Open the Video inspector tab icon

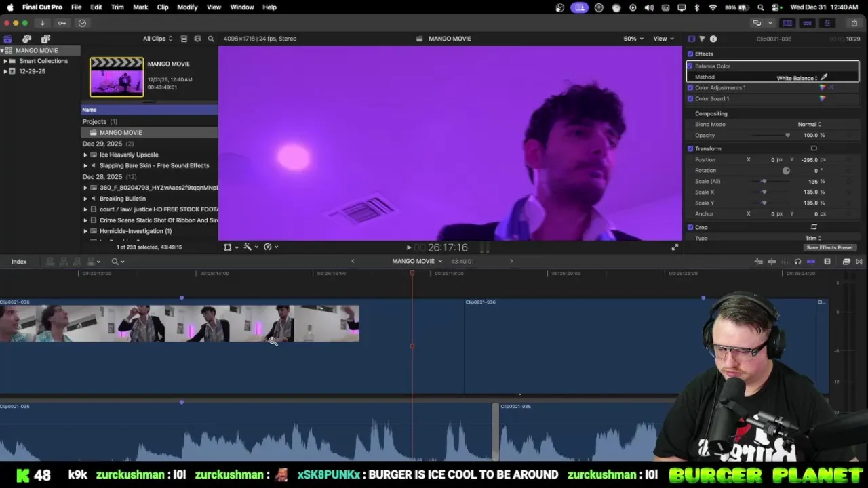pyautogui.click(x=691, y=39)
